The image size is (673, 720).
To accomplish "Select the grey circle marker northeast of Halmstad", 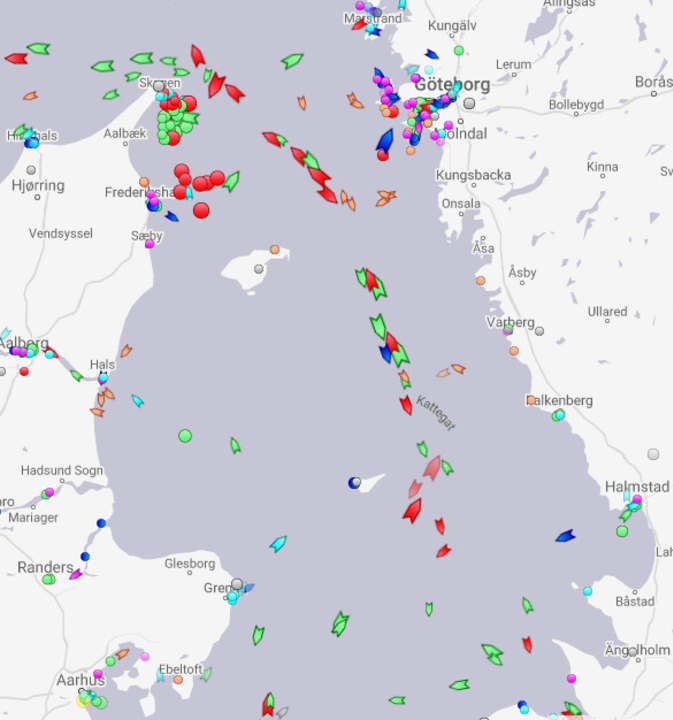I will [653, 453].
